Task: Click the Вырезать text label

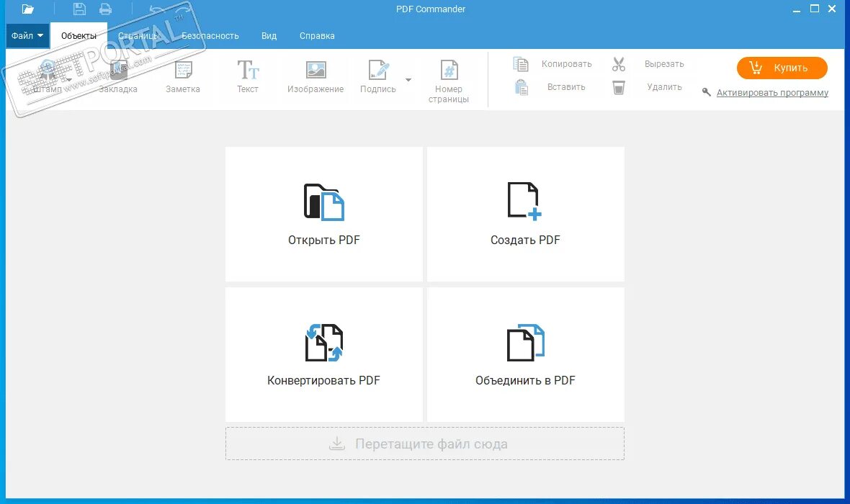Action: (x=664, y=64)
